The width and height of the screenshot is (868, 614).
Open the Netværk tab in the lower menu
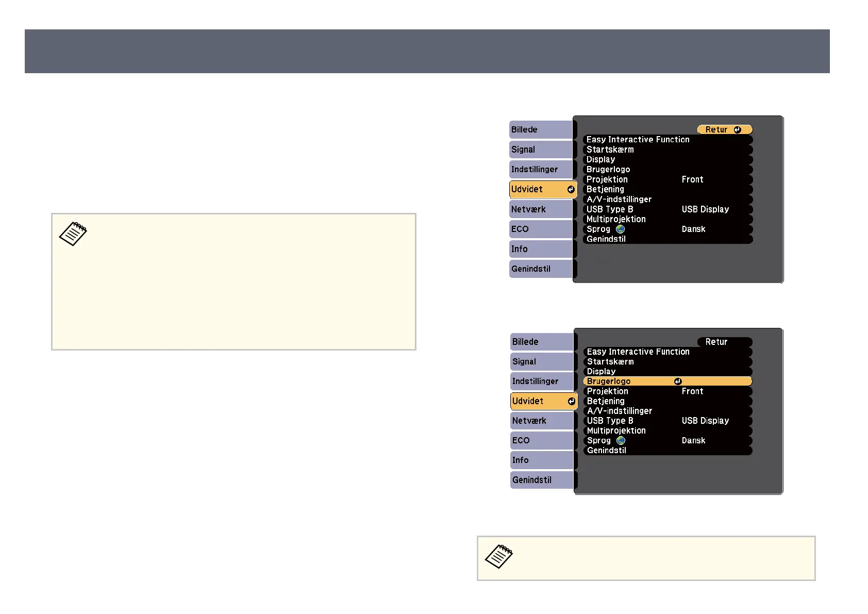click(x=541, y=421)
